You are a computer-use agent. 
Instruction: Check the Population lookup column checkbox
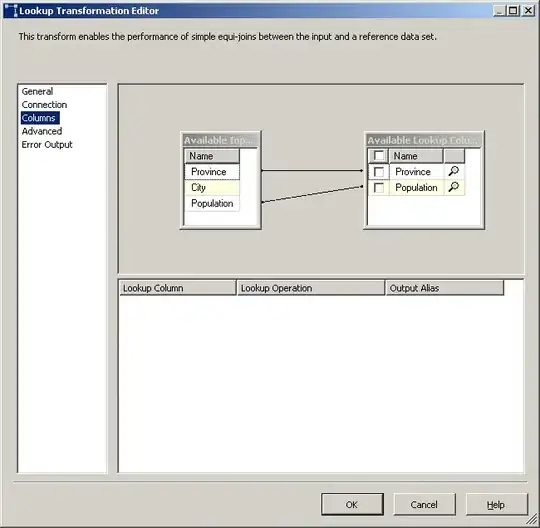pos(379,188)
